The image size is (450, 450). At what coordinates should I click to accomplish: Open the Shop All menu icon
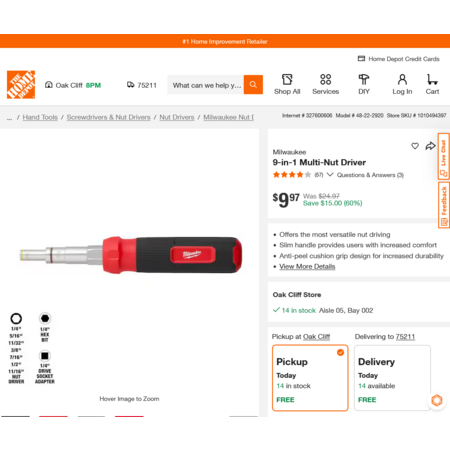[x=287, y=80]
